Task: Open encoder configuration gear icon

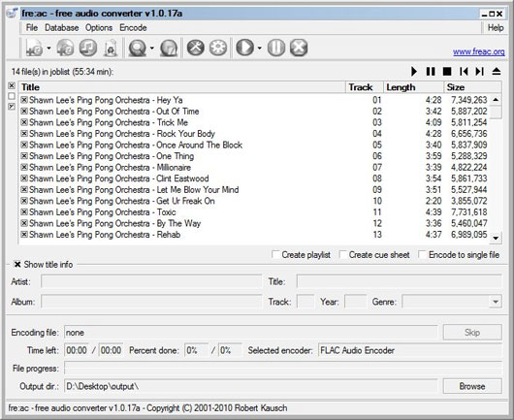Action: click(x=218, y=48)
